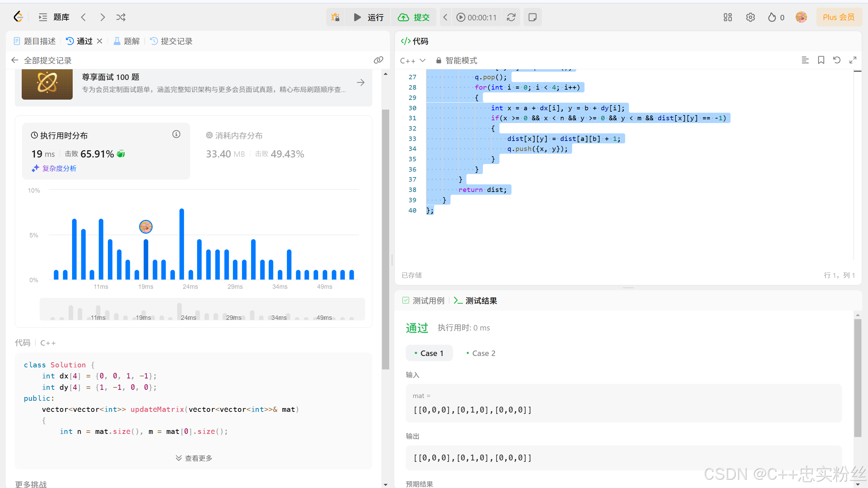Viewport: 868px width, 488px height.
Task: Click the chart range overview strip
Action: [202, 309]
